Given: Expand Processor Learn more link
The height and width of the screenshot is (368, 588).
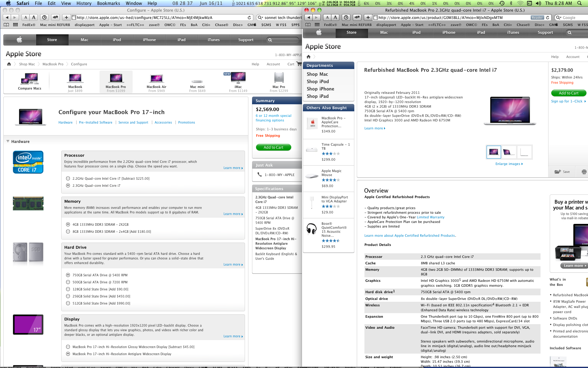Looking at the screenshot, I should point(233,168).
